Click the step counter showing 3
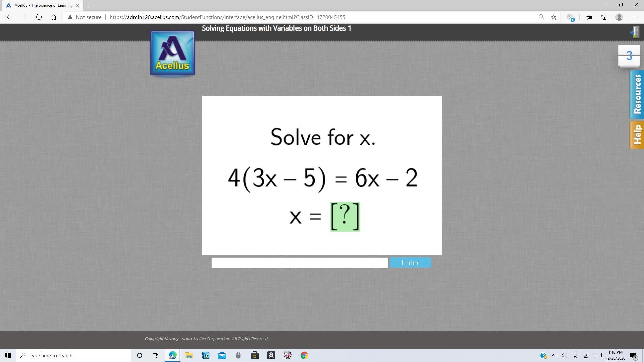 [629, 56]
